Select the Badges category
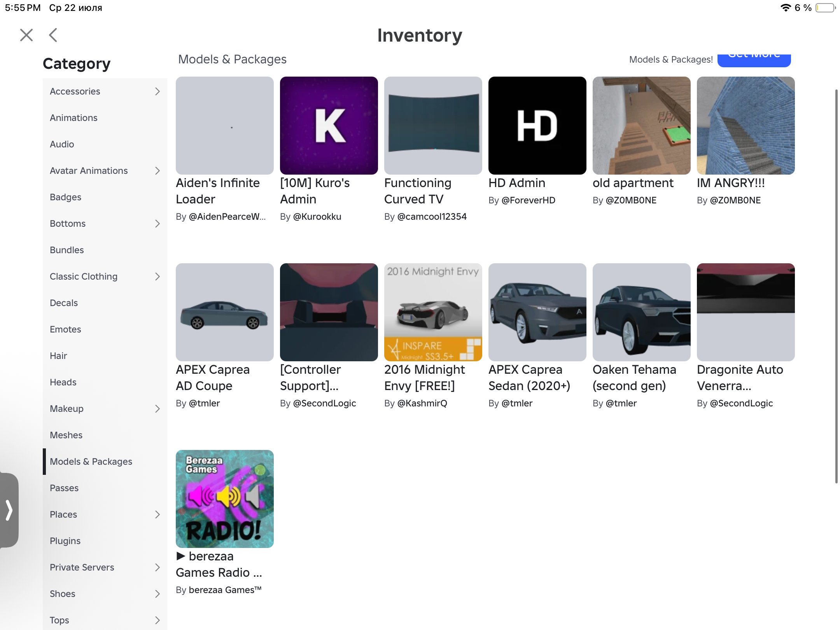The width and height of the screenshot is (840, 630). tap(105, 197)
